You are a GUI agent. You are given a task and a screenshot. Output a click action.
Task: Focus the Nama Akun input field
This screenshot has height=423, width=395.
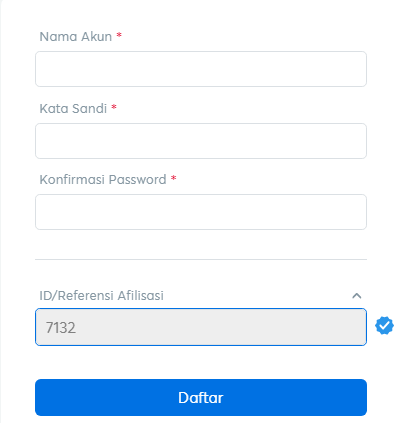[201, 69]
